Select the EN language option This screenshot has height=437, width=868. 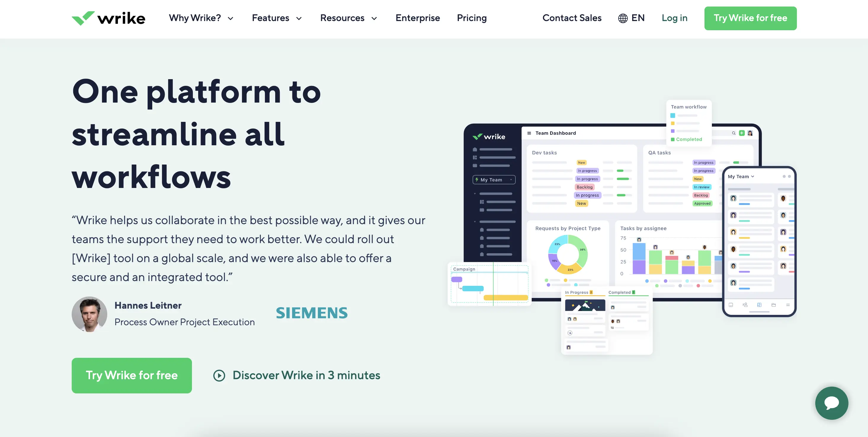(x=638, y=18)
